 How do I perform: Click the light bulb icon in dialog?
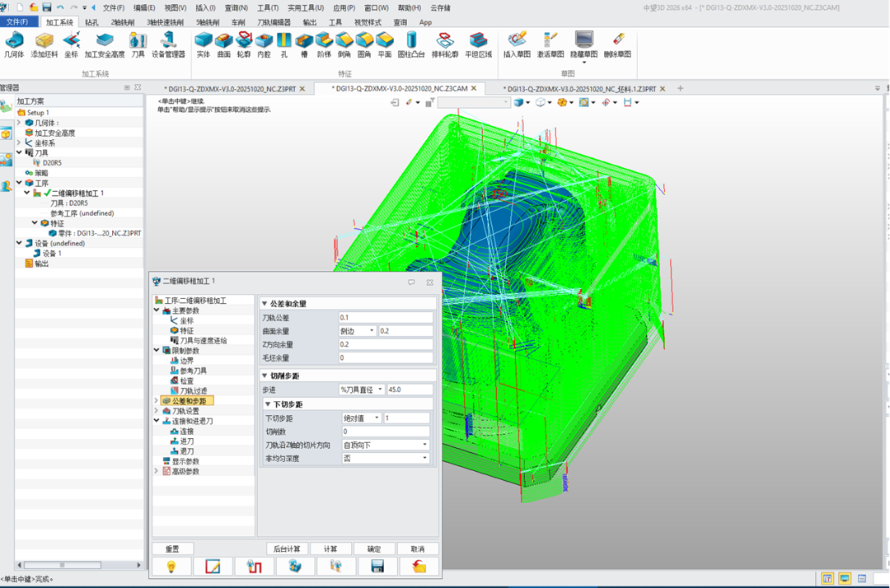tap(172, 567)
